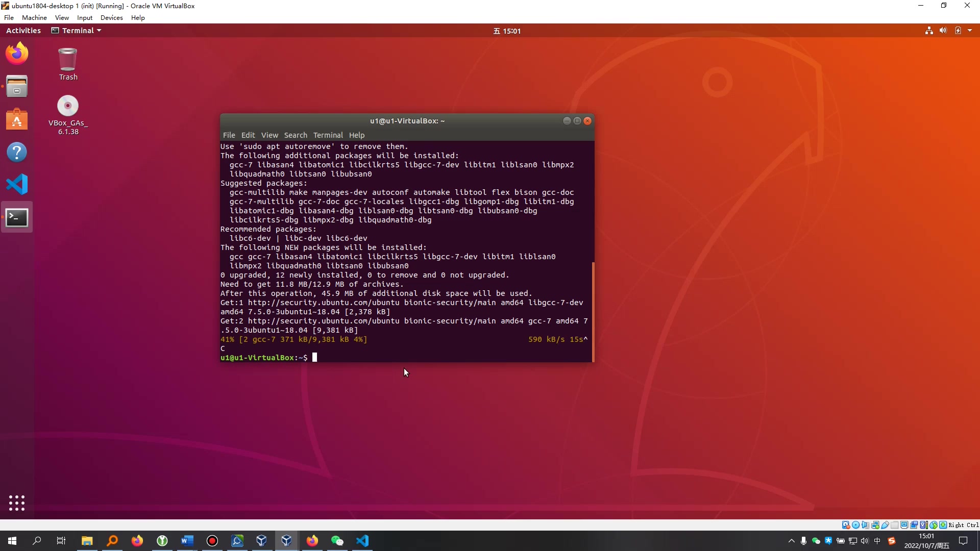Open the terminal's Edit menu
The width and height of the screenshot is (980, 551).
click(x=248, y=135)
